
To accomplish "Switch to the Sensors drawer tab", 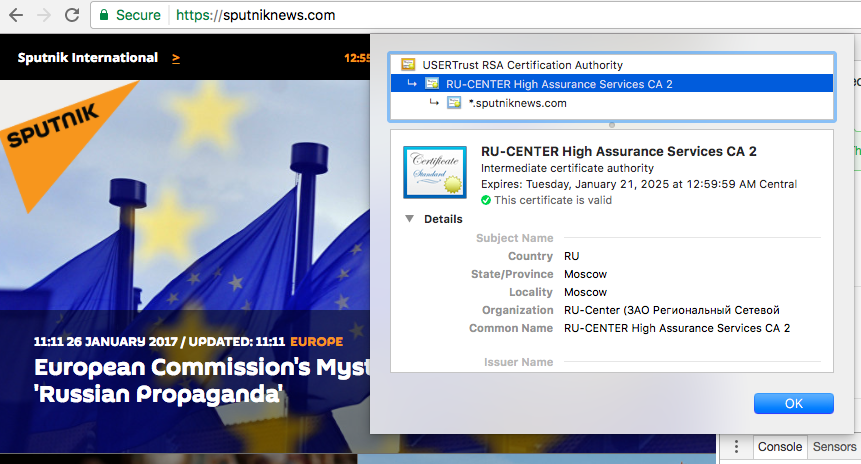I will 833,447.
